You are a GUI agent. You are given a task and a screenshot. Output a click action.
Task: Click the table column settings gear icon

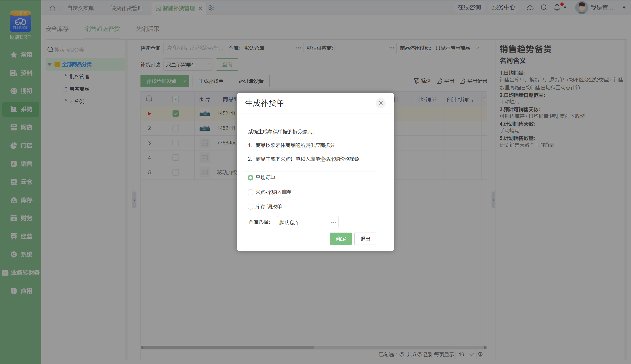(x=149, y=99)
